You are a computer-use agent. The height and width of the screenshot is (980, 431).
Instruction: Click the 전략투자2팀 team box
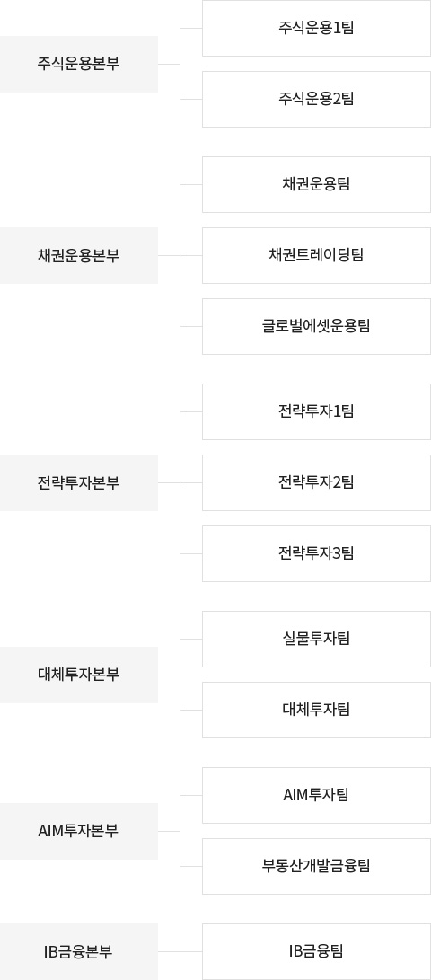(316, 482)
